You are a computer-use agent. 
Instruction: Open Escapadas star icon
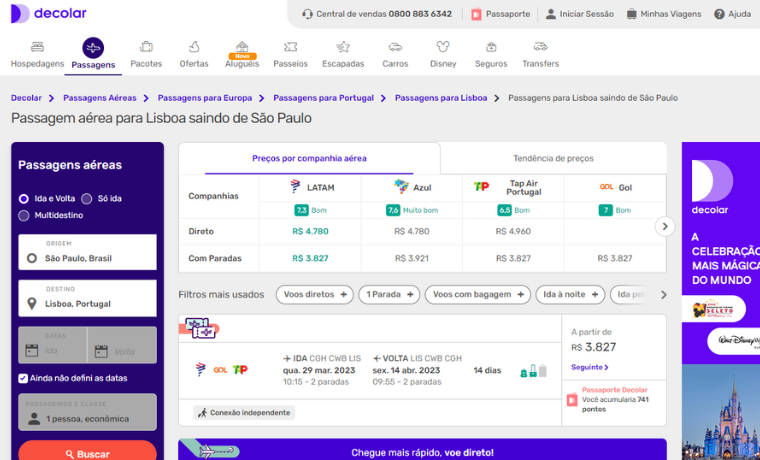[343, 47]
